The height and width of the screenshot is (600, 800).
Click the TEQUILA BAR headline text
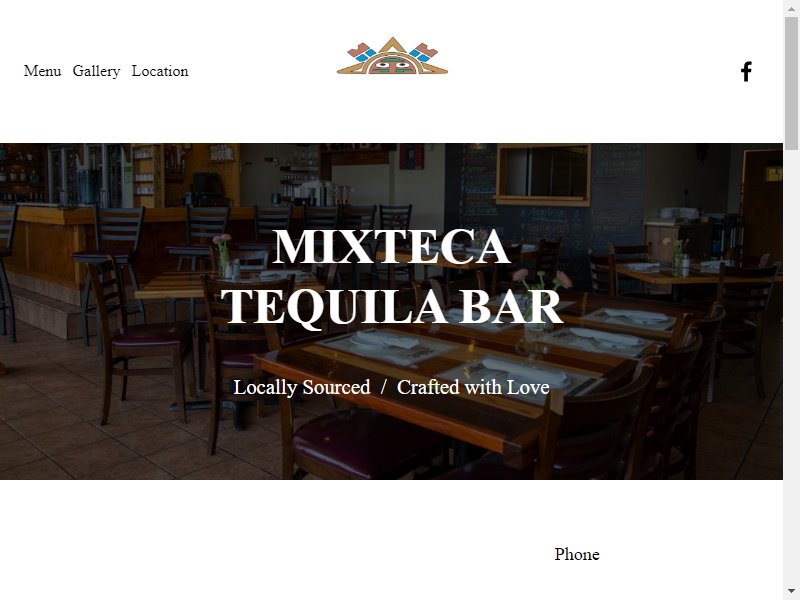391,306
